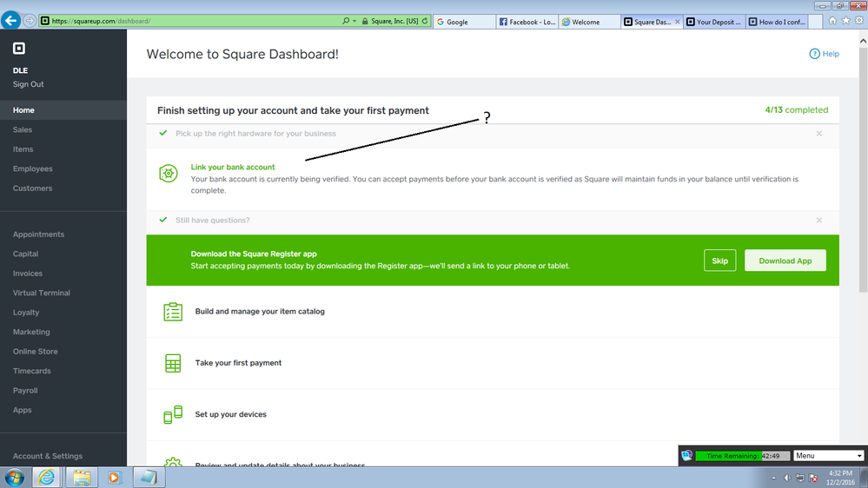The width and height of the screenshot is (868, 488).
Task: Open Help in the top right
Action: pyautogui.click(x=824, y=54)
